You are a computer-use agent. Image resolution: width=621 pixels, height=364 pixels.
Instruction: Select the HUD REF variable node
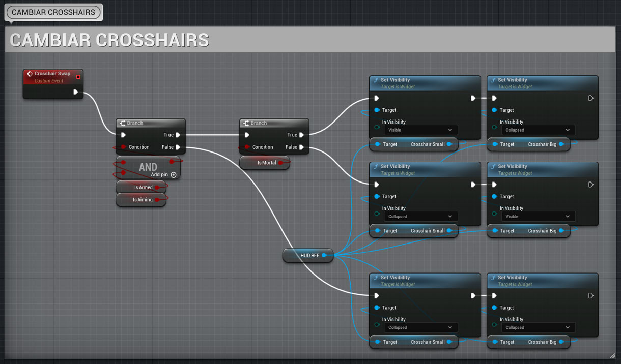308,255
